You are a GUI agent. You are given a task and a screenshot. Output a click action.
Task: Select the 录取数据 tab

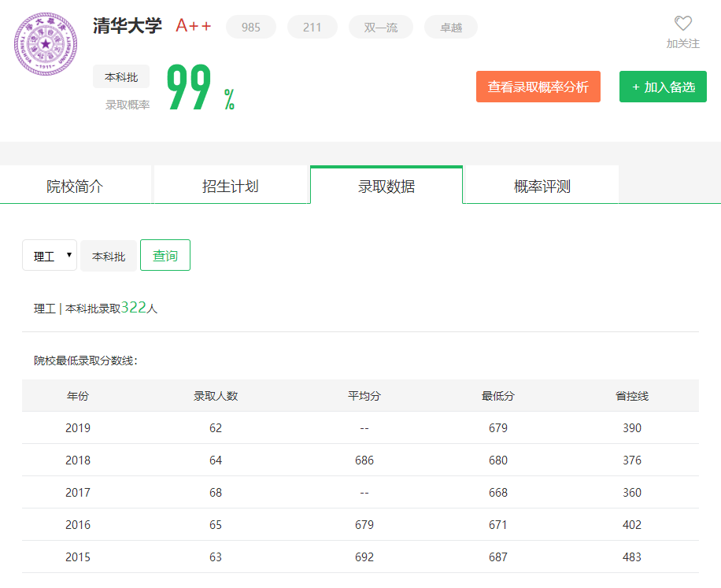pyautogui.click(x=386, y=185)
